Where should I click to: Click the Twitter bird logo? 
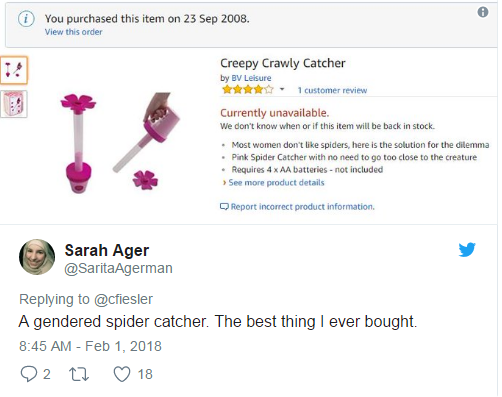tap(467, 250)
